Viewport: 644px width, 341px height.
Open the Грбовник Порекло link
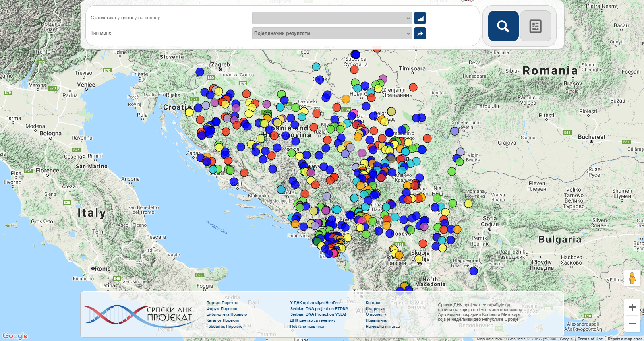(x=224, y=327)
